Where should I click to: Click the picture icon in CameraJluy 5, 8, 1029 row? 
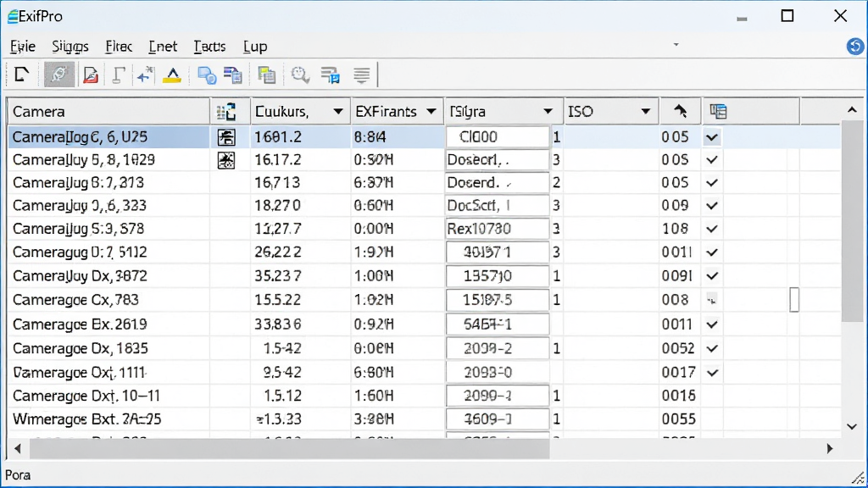coord(225,160)
